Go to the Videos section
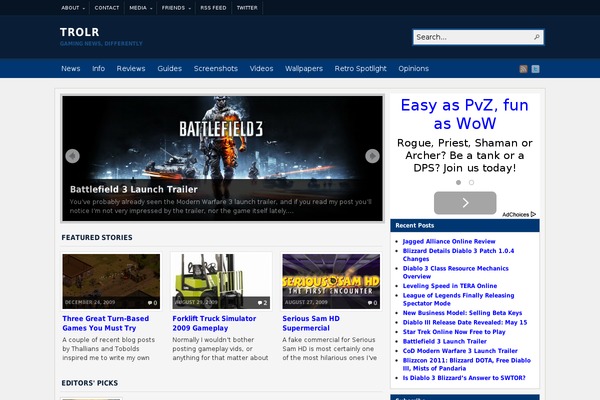Screen dimensions: 600x400 261,69
